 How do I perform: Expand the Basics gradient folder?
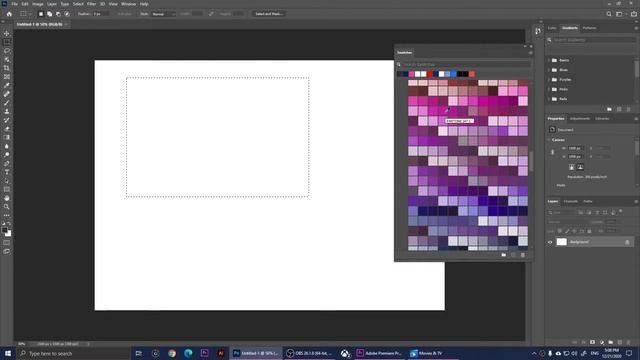tap(549, 60)
